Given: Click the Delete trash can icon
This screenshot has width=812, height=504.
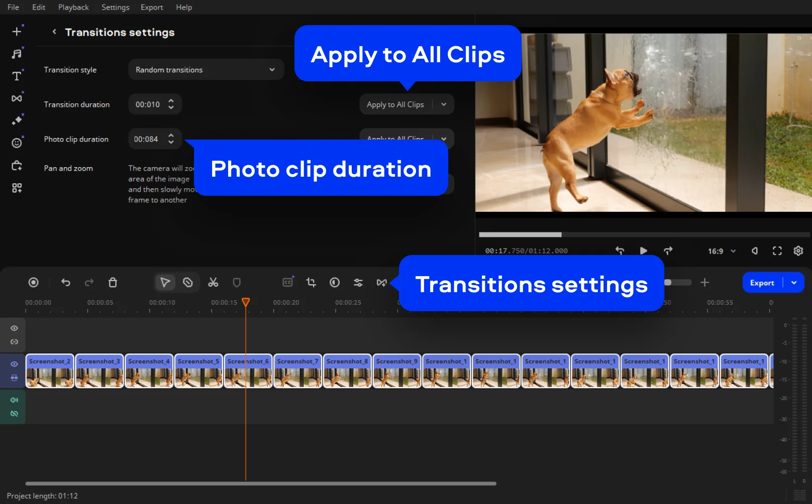Looking at the screenshot, I should 113,283.
